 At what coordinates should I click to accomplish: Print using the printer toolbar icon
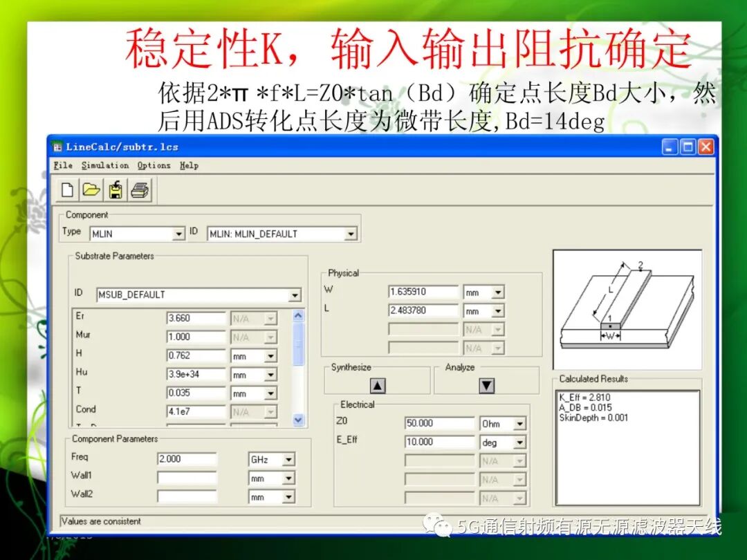(x=140, y=190)
